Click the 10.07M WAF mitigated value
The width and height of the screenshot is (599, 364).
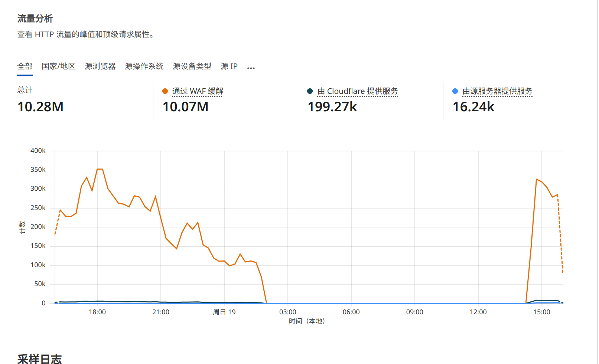pos(185,107)
